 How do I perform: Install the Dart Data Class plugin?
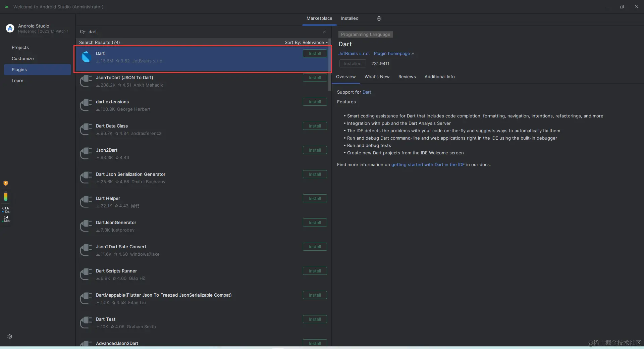point(315,126)
